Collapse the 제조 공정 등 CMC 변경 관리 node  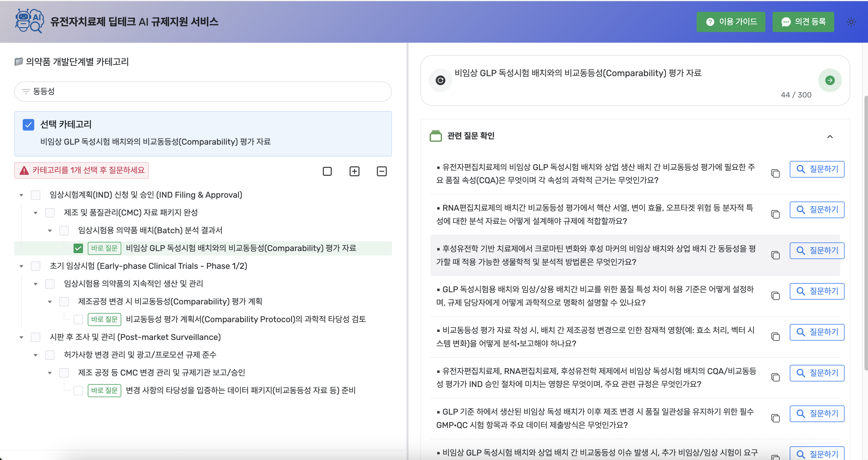coord(50,373)
